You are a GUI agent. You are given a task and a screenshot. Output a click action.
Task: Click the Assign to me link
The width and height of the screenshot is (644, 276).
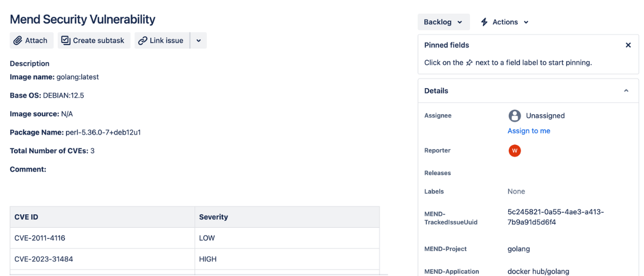pos(528,131)
